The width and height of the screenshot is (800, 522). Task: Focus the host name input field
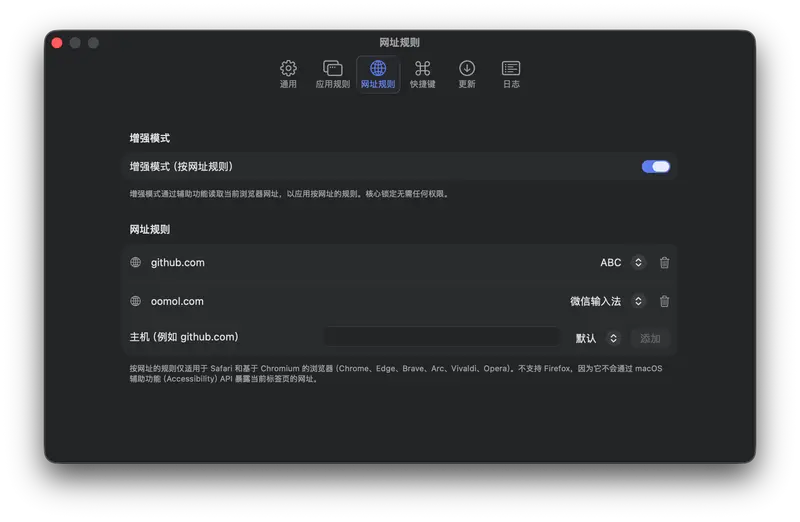pyautogui.click(x=441, y=337)
